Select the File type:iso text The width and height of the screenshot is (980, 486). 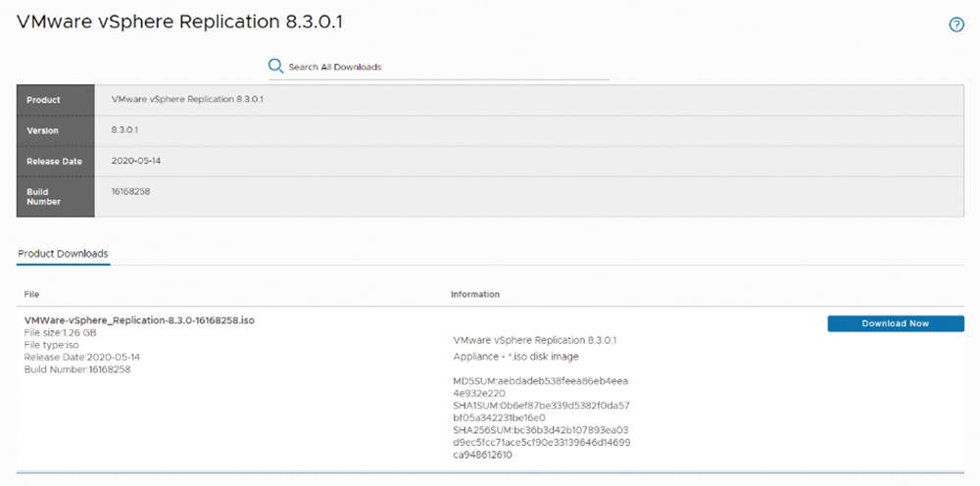51,345
